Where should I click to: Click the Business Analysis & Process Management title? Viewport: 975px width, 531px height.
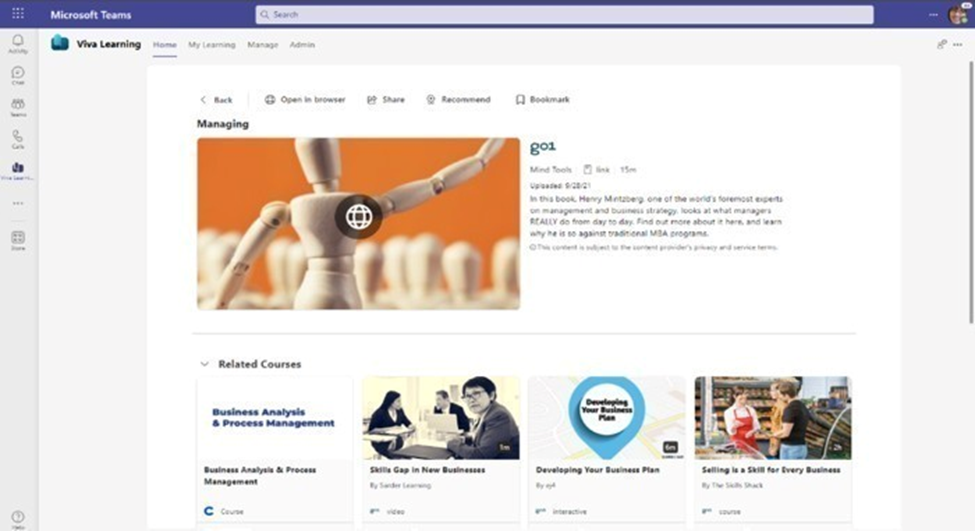point(260,476)
